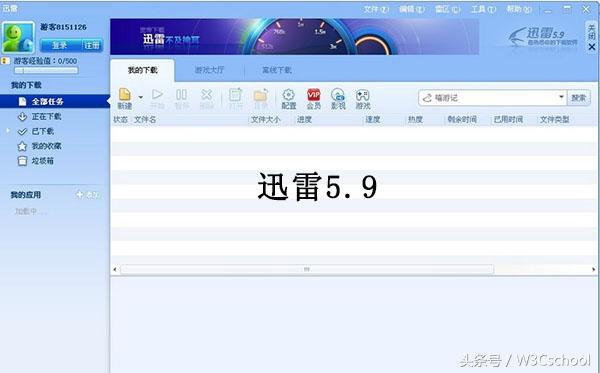This screenshot has width=600, height=373.
Task: Sort by the 状态 column header
Action: click(121, 119)
